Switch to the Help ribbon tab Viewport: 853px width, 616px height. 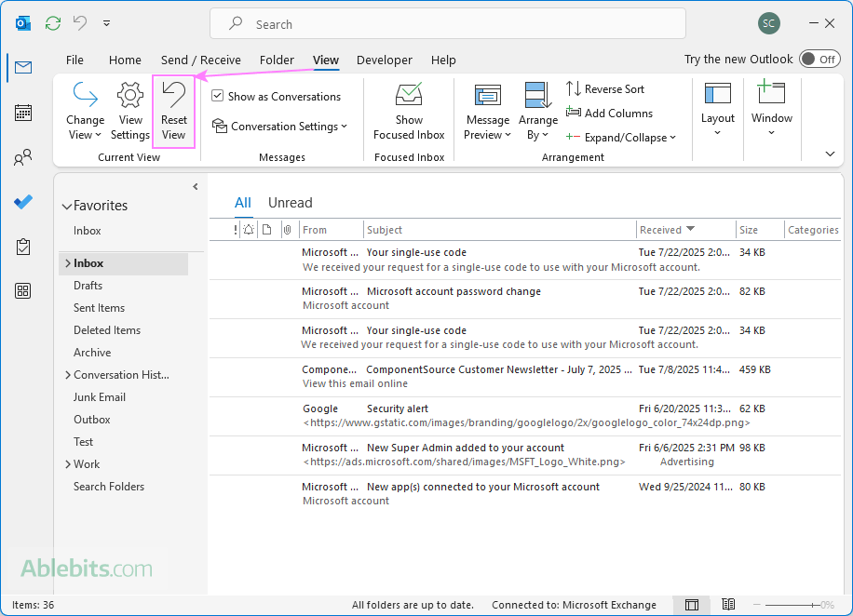click(x=443, y=60)
